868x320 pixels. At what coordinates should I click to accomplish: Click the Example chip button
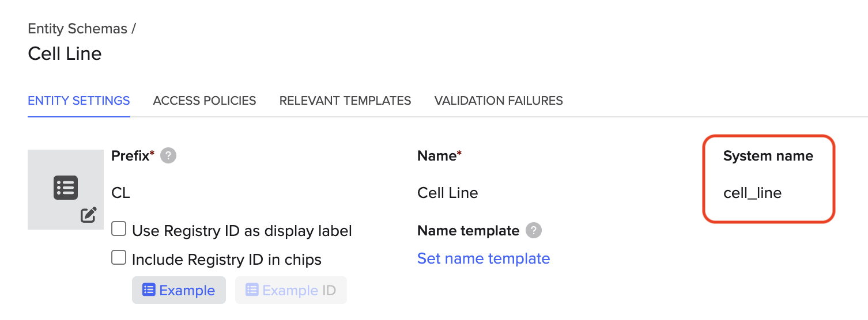[179, 290]
